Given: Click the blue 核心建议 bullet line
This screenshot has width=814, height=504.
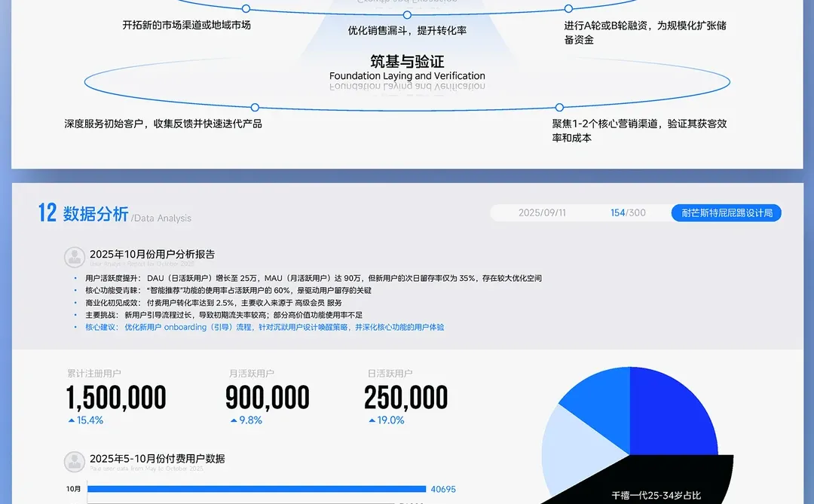Looking at the screenshot, I should point(265,327).
